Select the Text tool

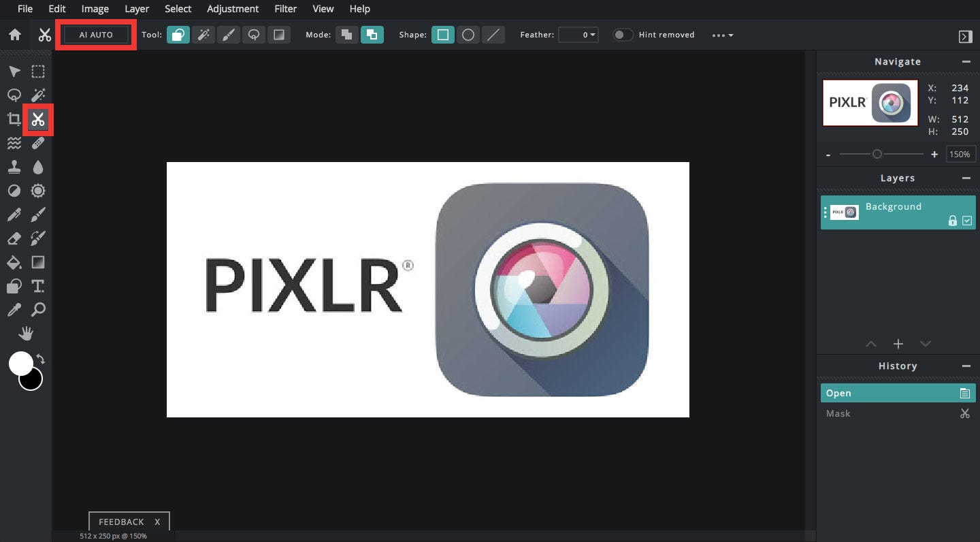coord(38,286)
